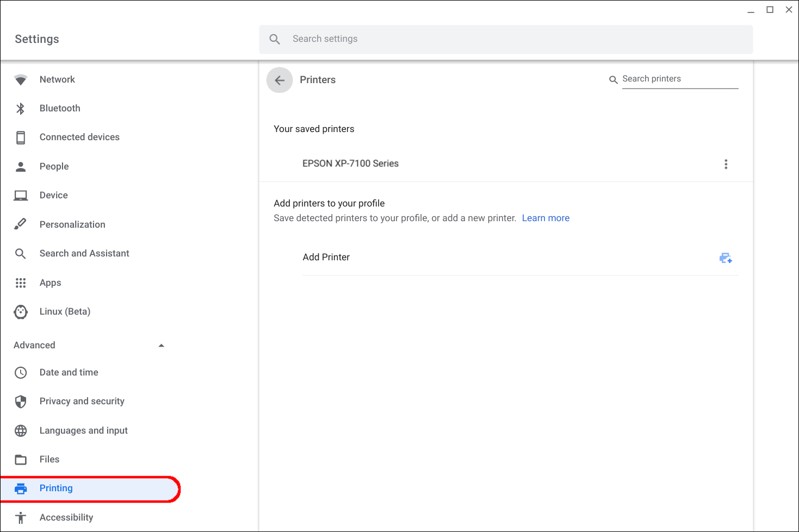Image resolution: width=799 pixels, height=532 pixels.
Task: Click the Printing printer icon in sidebar
Action: [21, 489]
